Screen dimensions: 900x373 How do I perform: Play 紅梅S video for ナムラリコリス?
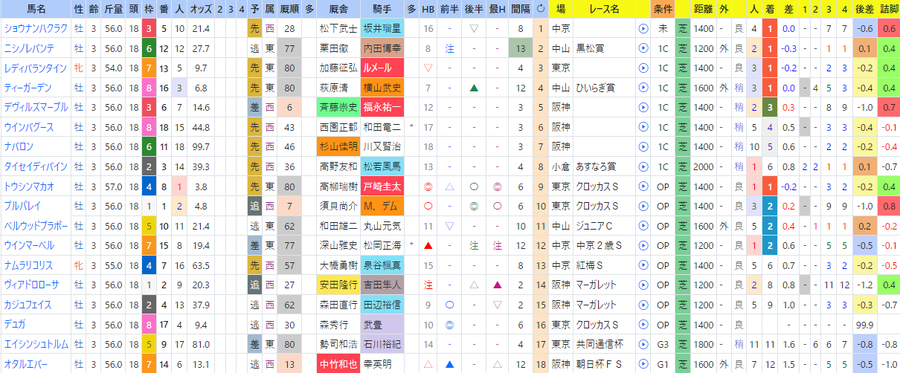tap(643, 266)
